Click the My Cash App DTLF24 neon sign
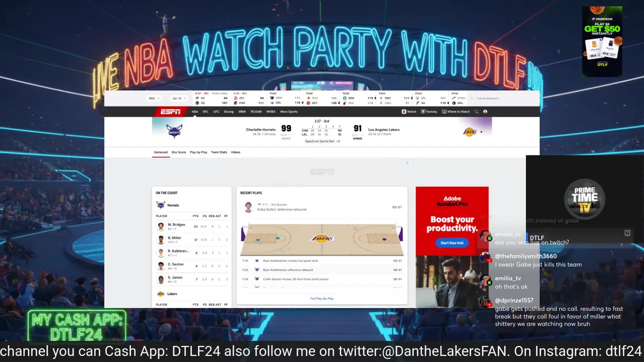 76,326
